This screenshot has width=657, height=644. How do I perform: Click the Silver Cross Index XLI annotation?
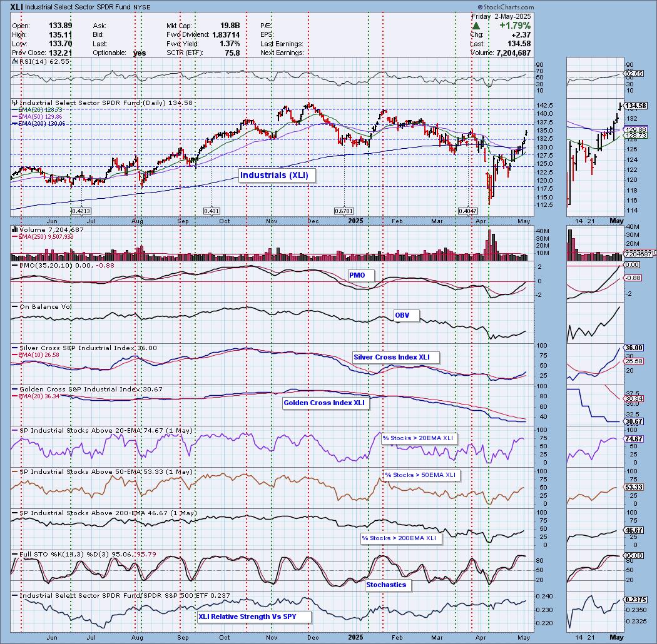click(x=396, y=357)
